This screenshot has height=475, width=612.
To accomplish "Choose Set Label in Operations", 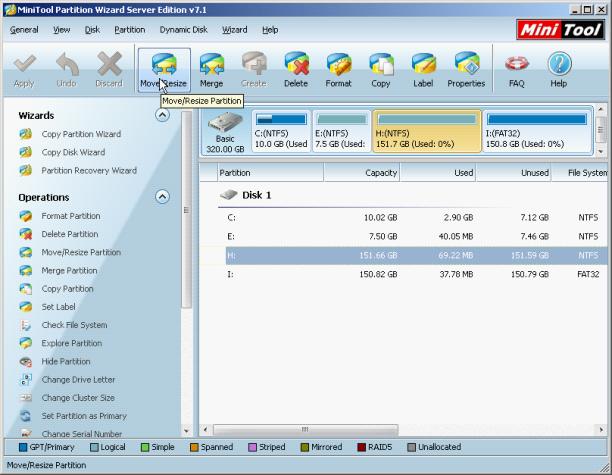I will (59, 307).
